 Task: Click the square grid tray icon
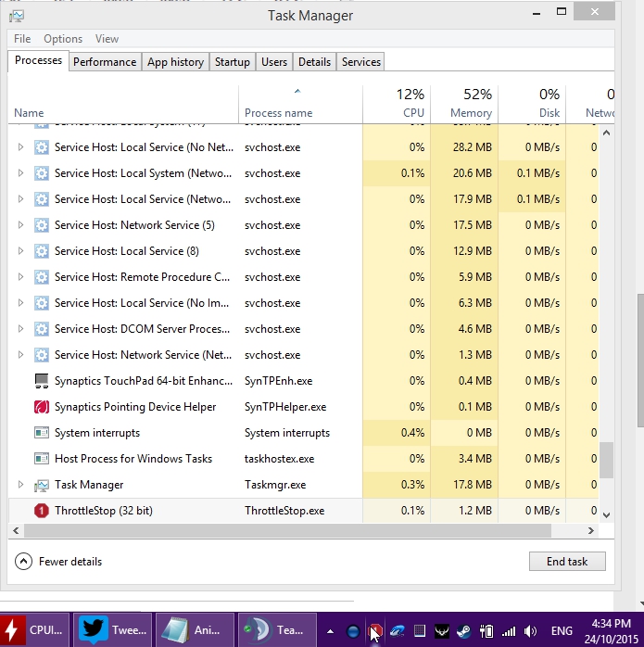[420, 631]
